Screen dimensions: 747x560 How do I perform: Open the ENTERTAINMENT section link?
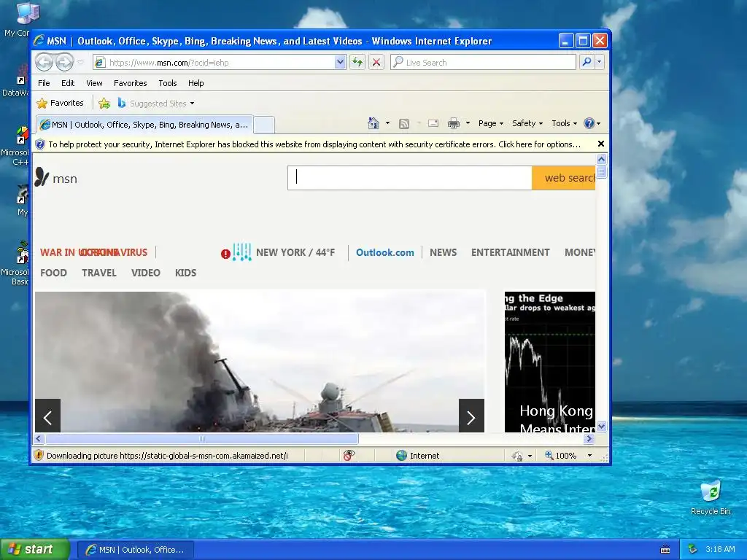tap(510, 252)
